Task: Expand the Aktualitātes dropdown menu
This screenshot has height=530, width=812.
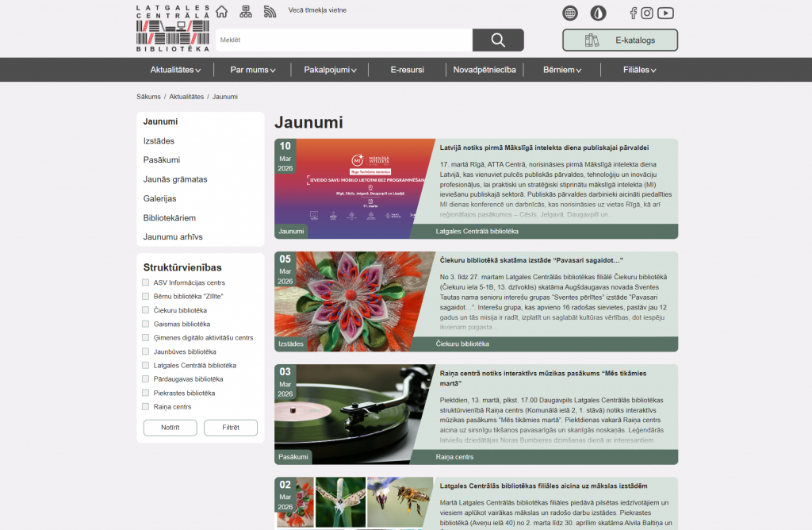Action: coord(175,70)
